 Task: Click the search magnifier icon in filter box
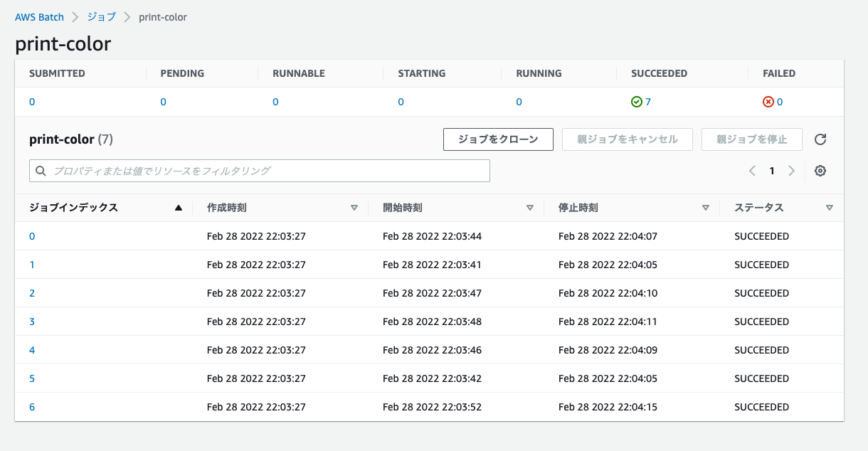pos(41,171)
